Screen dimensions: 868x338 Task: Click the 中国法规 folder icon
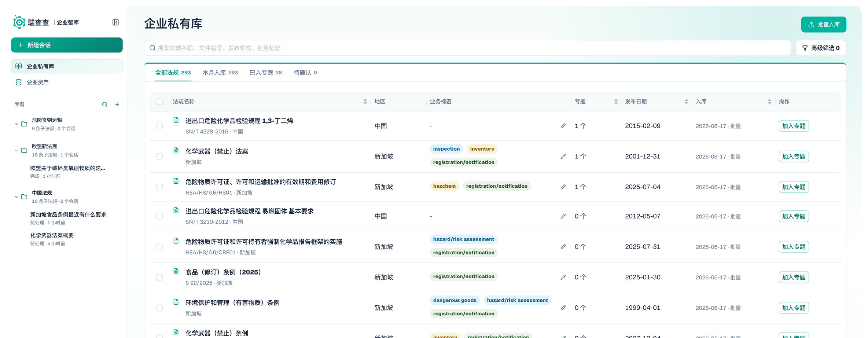24,197
